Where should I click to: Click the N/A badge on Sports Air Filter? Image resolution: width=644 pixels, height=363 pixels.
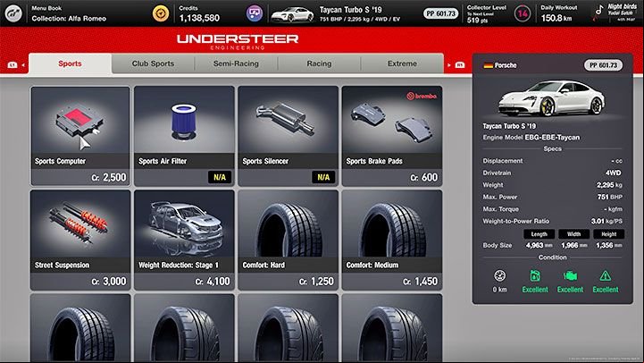pos(220,177)
